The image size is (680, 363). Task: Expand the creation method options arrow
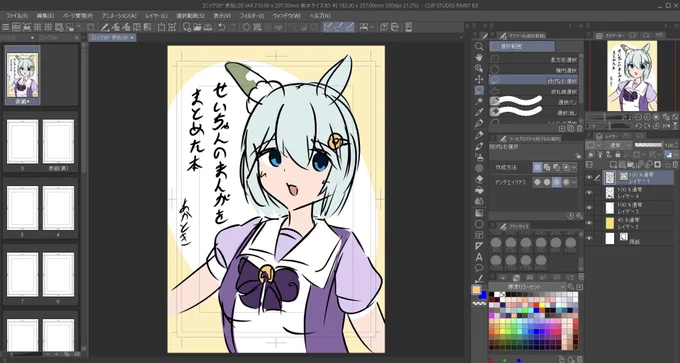[575, 167]
